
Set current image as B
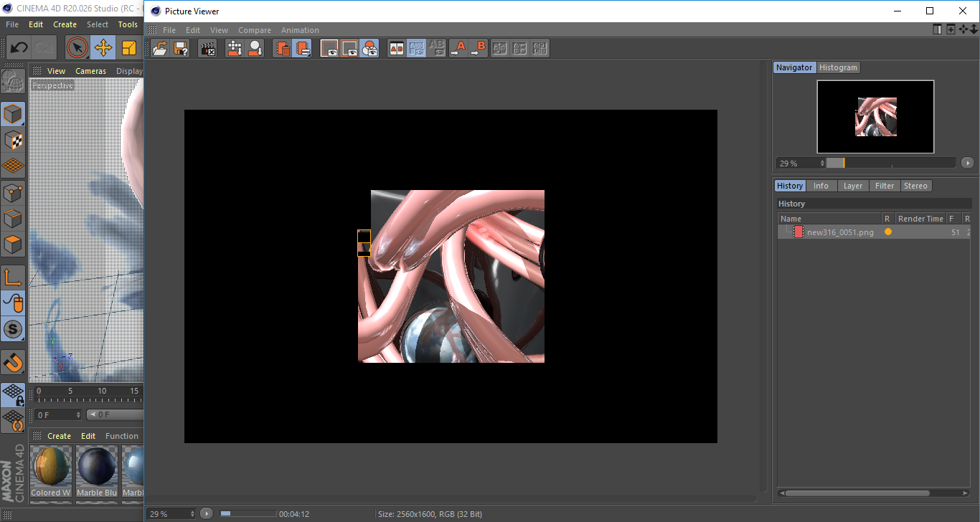pos(478,48)
